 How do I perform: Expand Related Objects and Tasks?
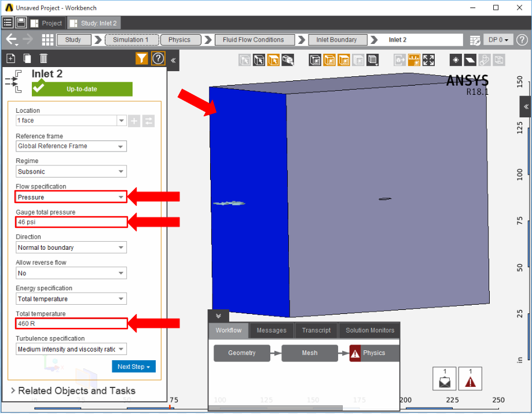tap(73, 391)
